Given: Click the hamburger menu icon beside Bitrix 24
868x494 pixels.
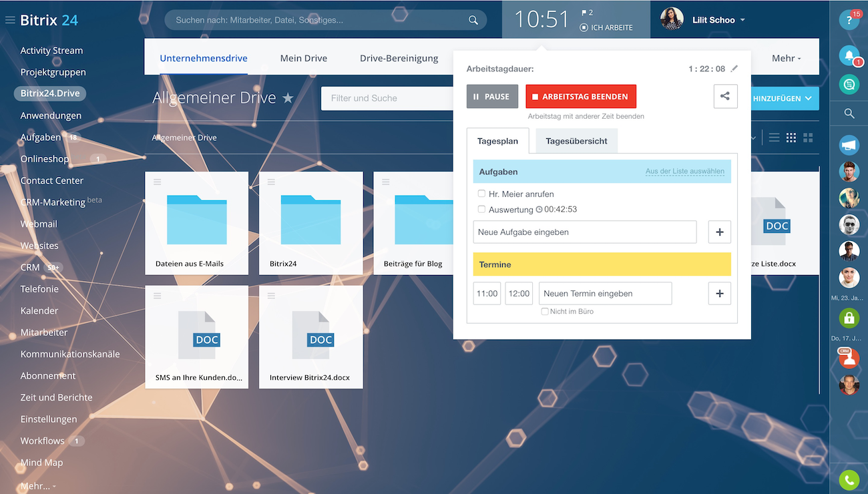Looking at the screenshot, I should [x=10, y=20].
